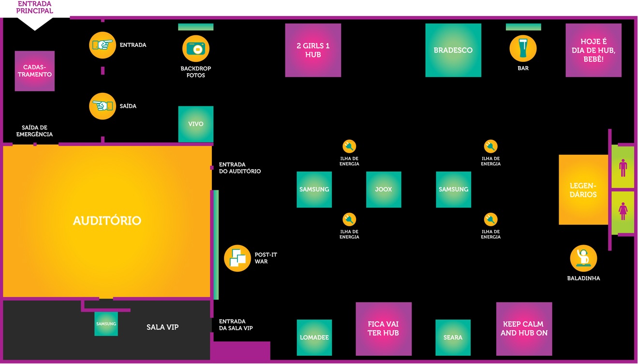638x364 pixels.
Task: Select the Keep Calm and Hub On booth
Action: coord(524,329)
